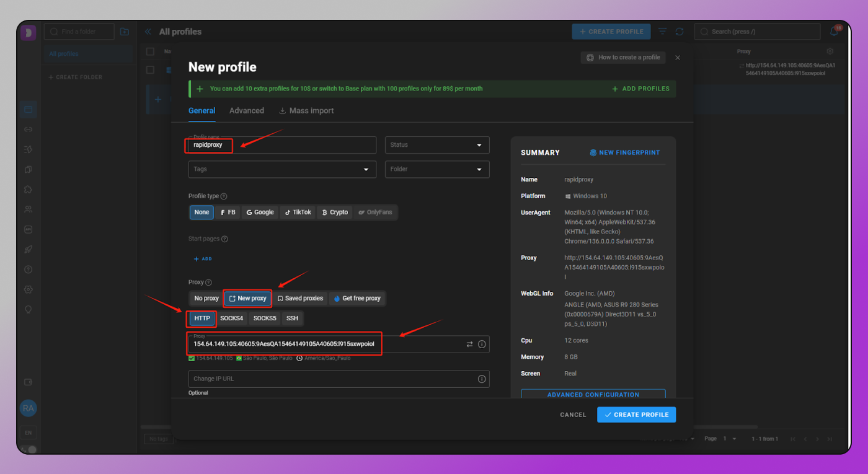Add a start page with Add
Viewport: 868px width, 474px height.
[x=203, y=259]
